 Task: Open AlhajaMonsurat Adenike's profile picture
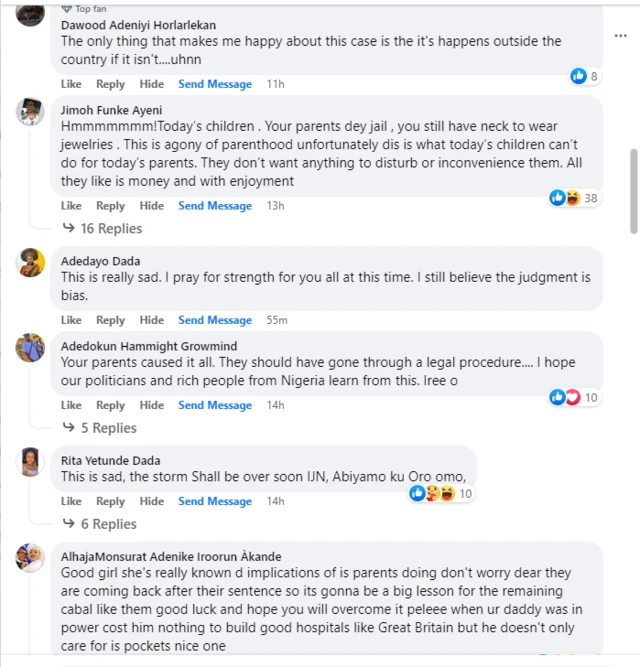30,557
